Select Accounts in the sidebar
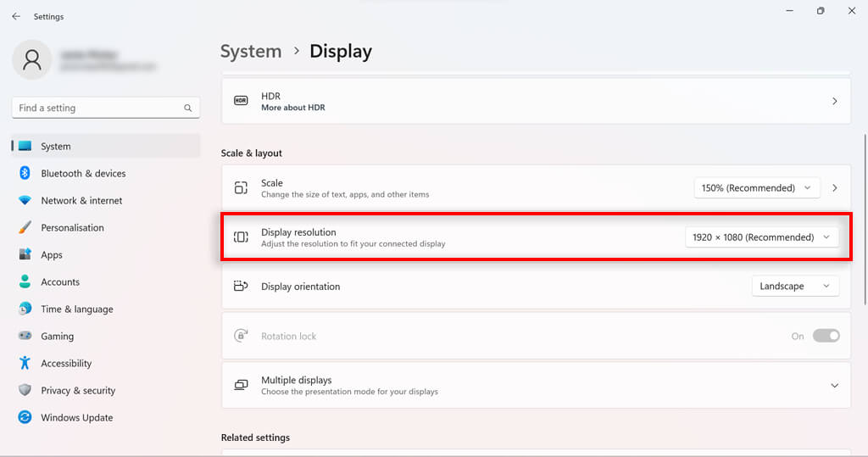This screenshot has width=868, height=457. pos(60,281)
